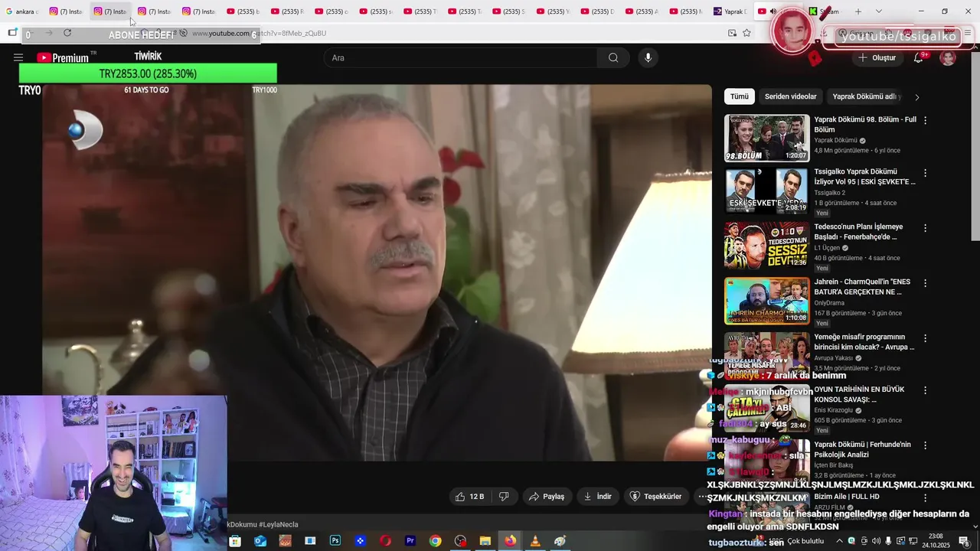Viewport: 980px width, 551px height.
Task: Open the ESKİ ŞEVKET'E VEDA thumbnail
Action: coord(766,191)
